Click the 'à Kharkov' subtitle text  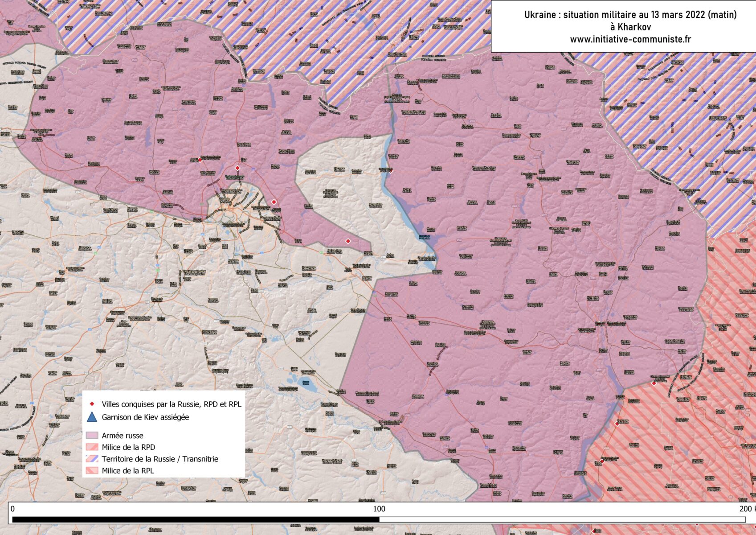click(630, 27)
